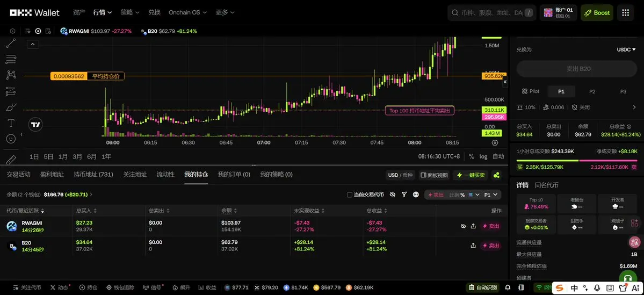
Task: Open the 面板视图 panel view button
Action: [434, 175]
